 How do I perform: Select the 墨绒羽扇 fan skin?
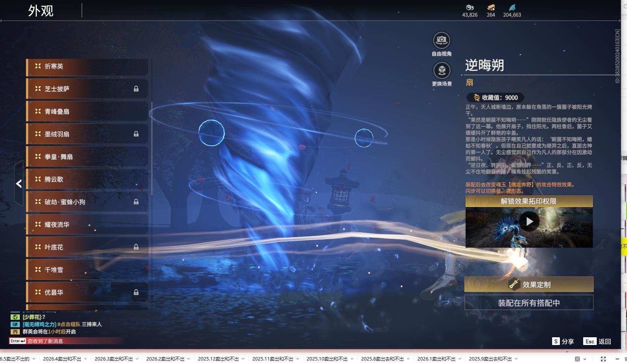(87, 134)
